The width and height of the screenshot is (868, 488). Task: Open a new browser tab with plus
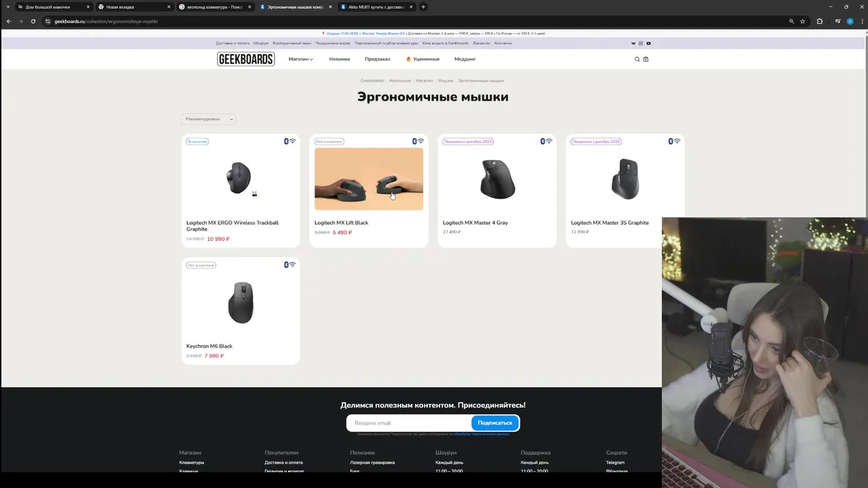click(x=423, y=7)
